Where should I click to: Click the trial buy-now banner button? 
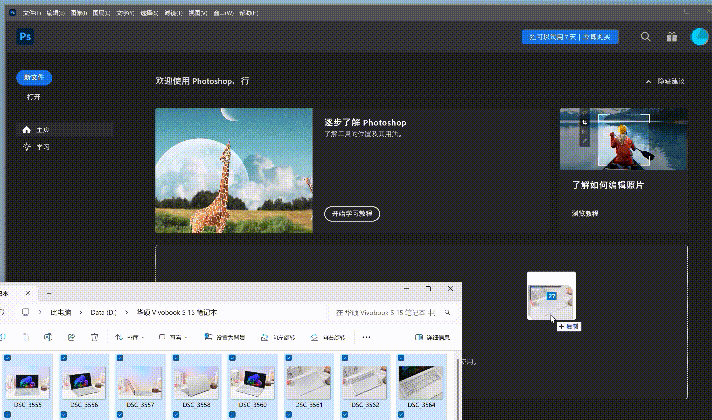coord(570,37)
